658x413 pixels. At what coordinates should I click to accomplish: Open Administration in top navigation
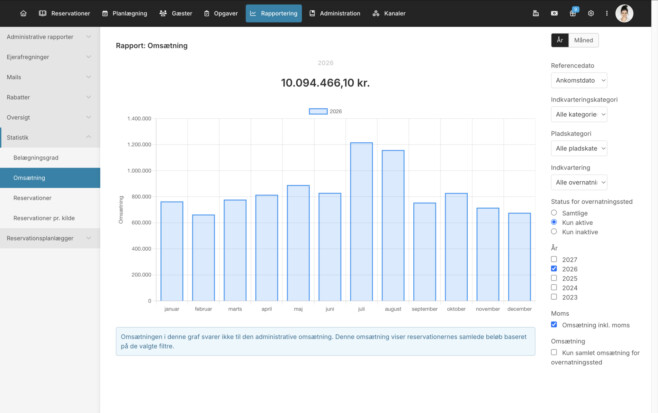coord(335,13)
